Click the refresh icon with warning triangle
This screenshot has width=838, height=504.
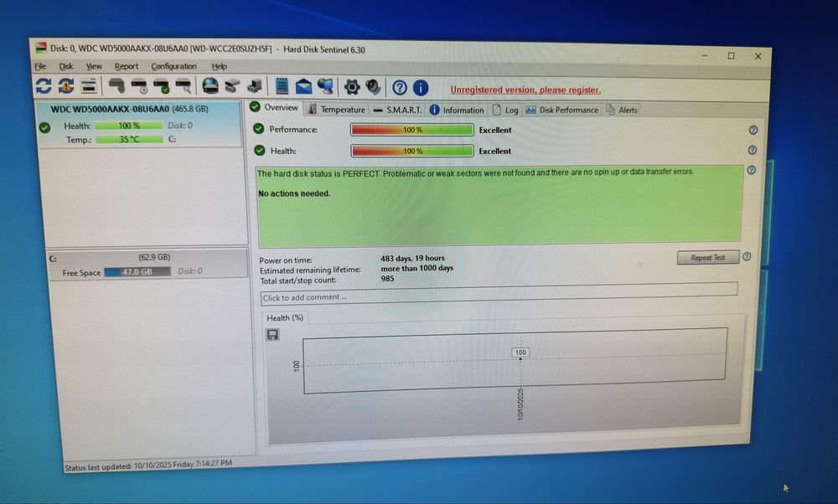(x=66, y=86)
